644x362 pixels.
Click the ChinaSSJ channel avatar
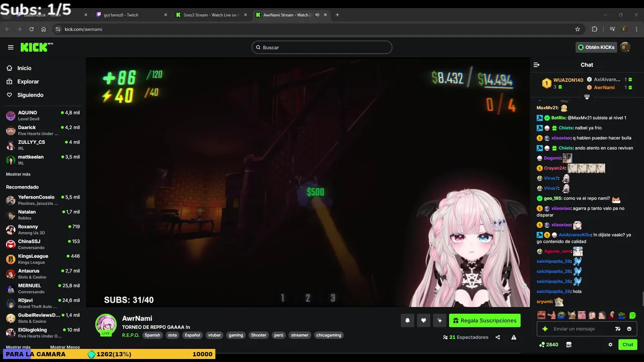pyautogui.click(x=11, y=244)
